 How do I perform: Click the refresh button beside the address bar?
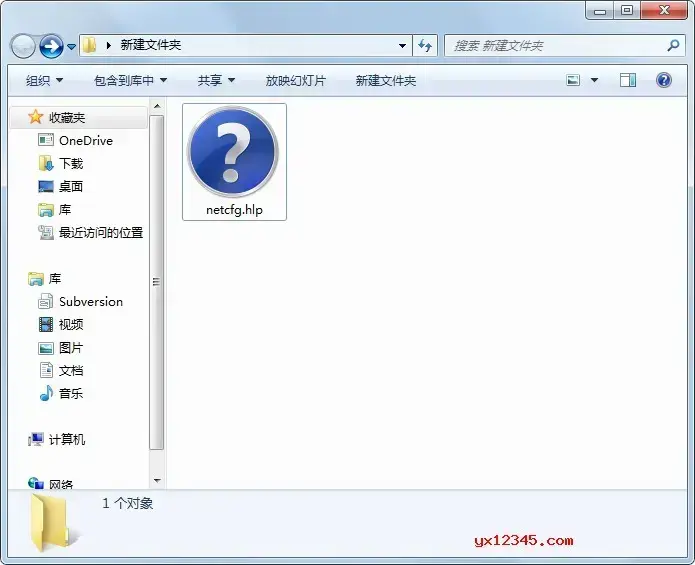click(425, 46)
